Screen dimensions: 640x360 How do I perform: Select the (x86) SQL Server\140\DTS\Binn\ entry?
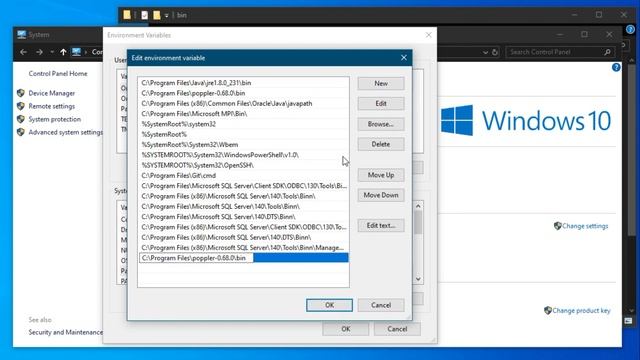pyautogui.click(x=243, y=237)
